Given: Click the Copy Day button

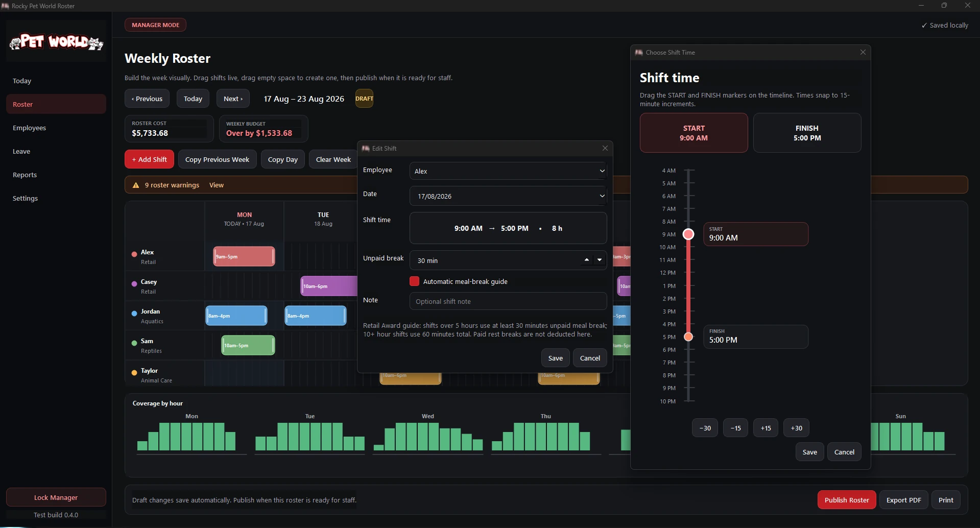Looking at the screenshot, I should point(283,159).
